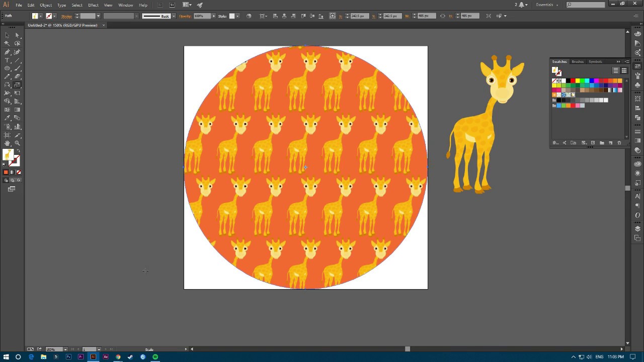Open the Window menu
644x362 pixels.
point(126,5)
